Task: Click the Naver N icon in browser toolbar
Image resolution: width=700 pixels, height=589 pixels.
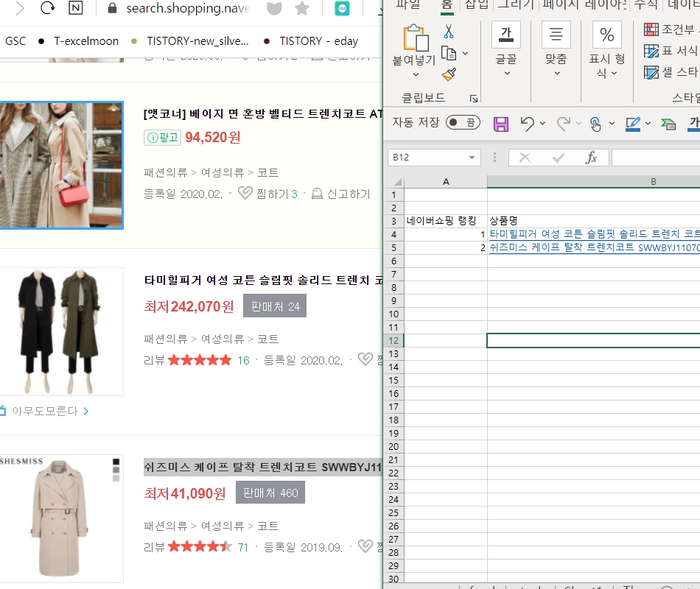Action: click(x=75, y=7)
